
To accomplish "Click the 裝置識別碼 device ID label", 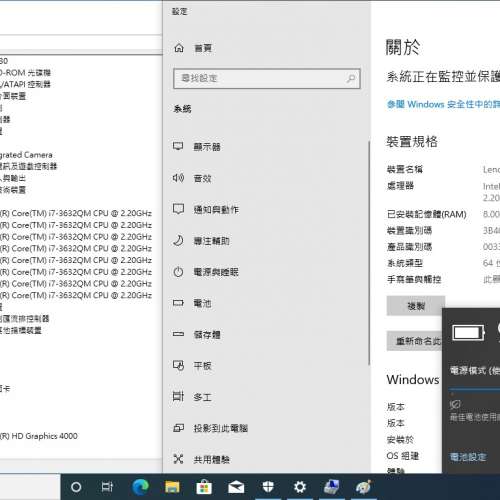I will (409, 230).
